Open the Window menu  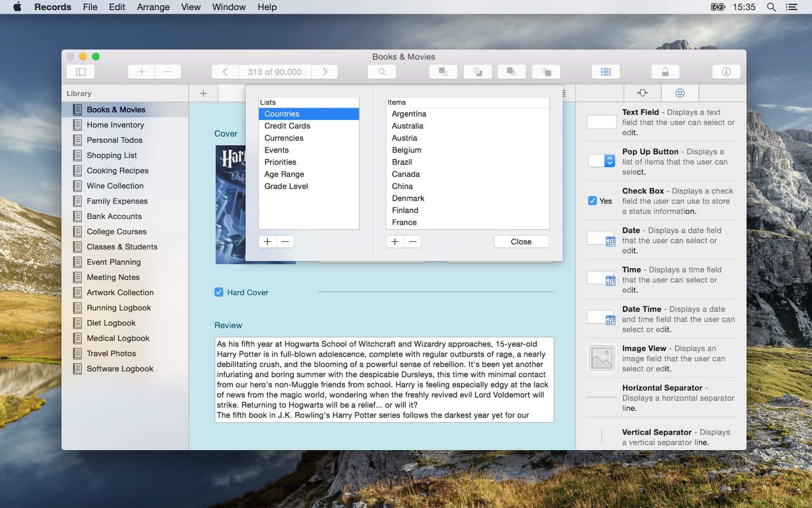pyautogui.click(x=228, y=7)
